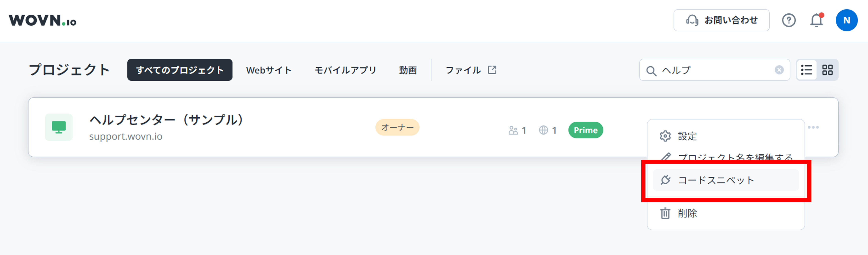Select the モバイルアプリ filter tab
This screenshot has width=868, height=255.
345,70
